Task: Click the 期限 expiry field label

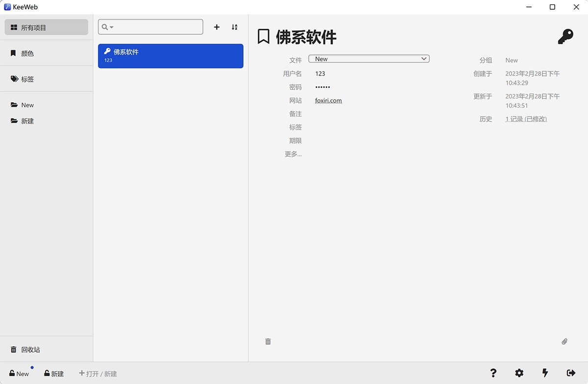Action: 295,141
